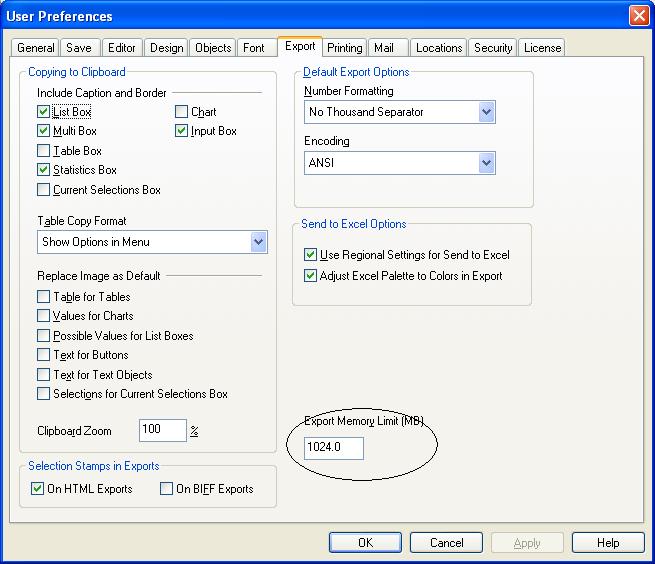Check Selections for Current Selections Box
The width and height of the screenshot is (655, 564).
43,394
